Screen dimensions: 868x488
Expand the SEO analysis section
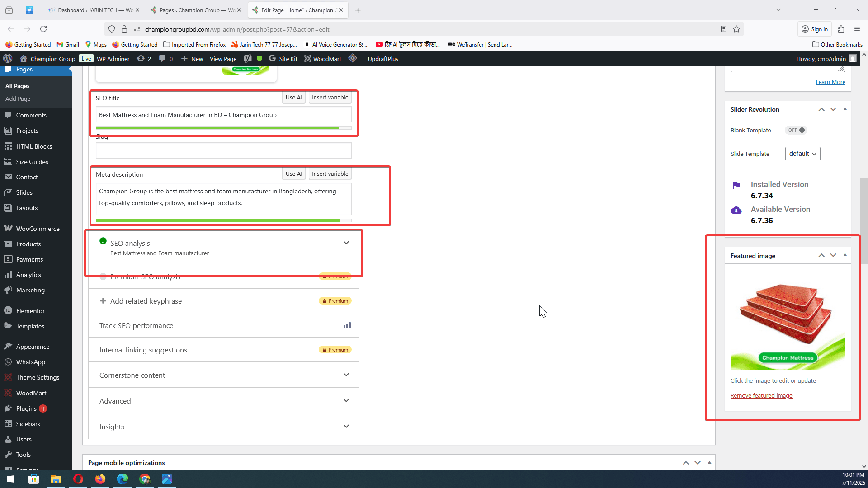[346, 243]
